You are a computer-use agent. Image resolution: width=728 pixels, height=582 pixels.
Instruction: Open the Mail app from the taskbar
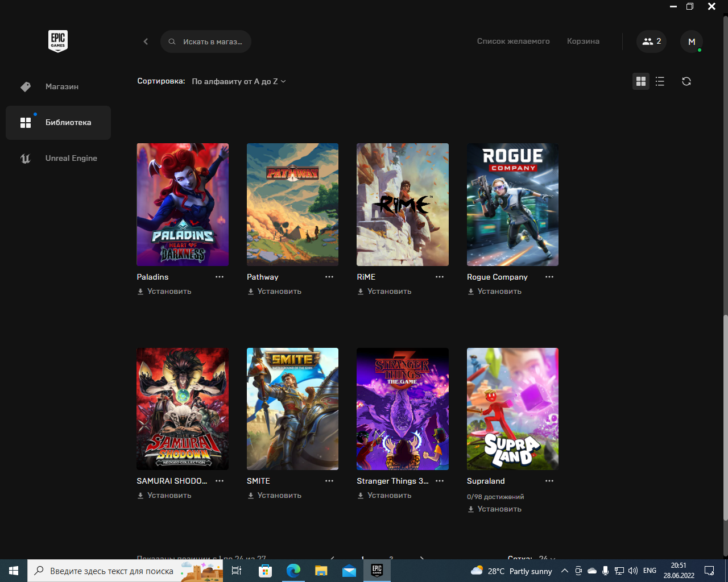click(349, 571)
